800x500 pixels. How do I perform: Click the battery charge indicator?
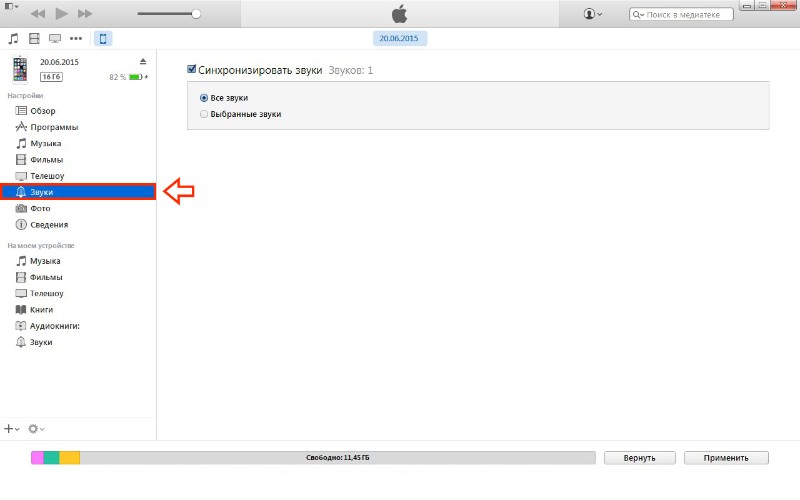tap(138, 77)
